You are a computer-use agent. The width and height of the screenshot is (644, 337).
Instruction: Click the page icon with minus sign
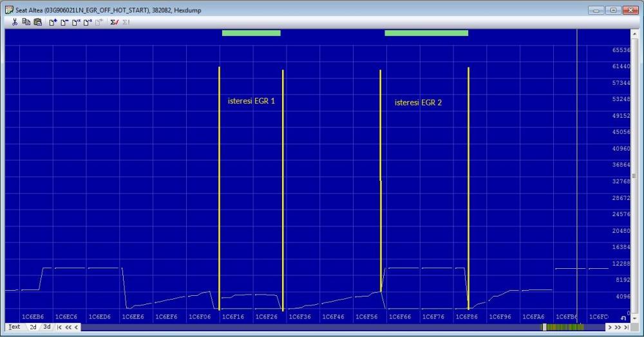64,22
